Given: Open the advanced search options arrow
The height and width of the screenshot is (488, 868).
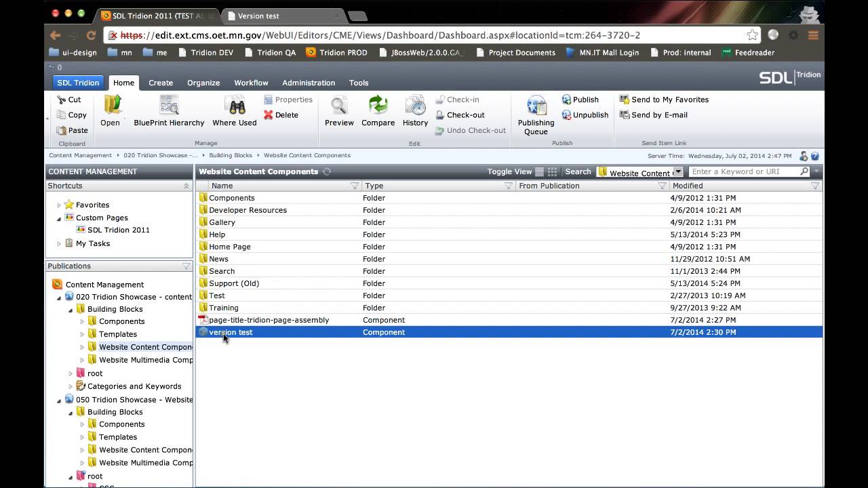Looking at the screenshot, I should (816, 171).
